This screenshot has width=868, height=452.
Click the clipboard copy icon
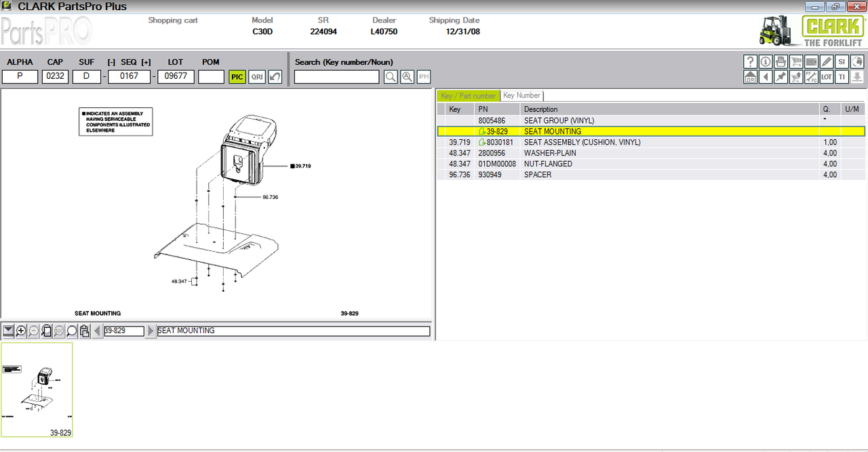pyautogui.click(x=84, y=331)
